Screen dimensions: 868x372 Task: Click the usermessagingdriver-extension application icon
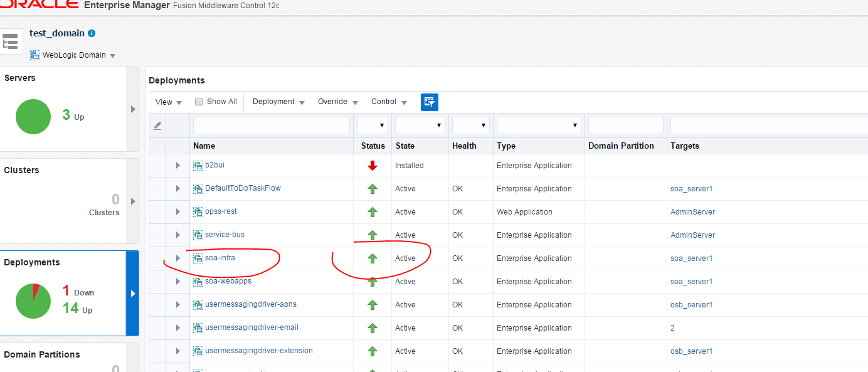click(x=198, y=351)
